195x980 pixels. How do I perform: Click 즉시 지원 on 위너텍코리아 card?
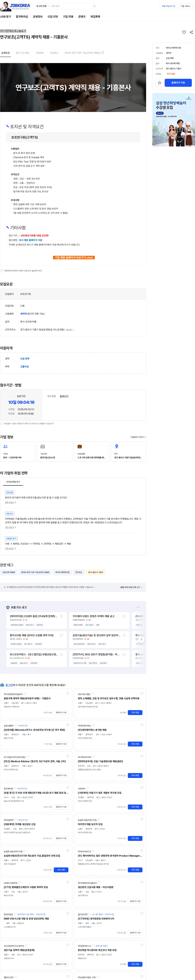pyautogui.click(x=135, y=775)
